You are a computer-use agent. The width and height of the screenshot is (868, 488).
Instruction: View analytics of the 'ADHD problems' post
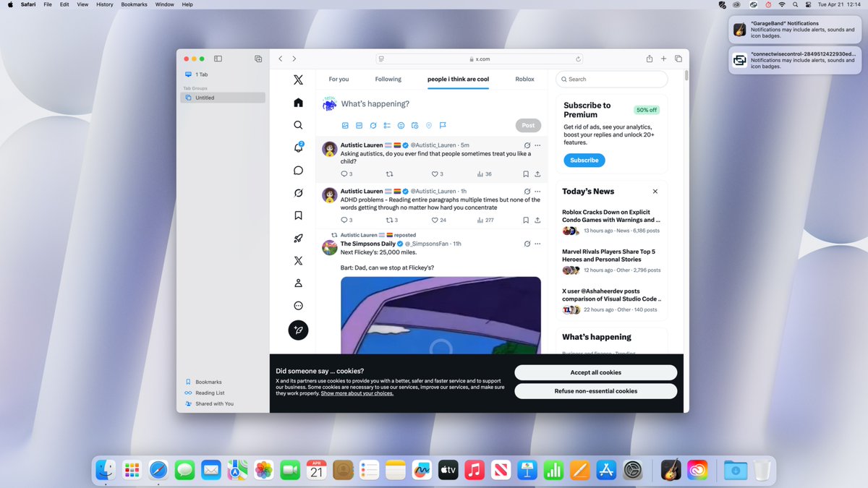click(485, 220)
